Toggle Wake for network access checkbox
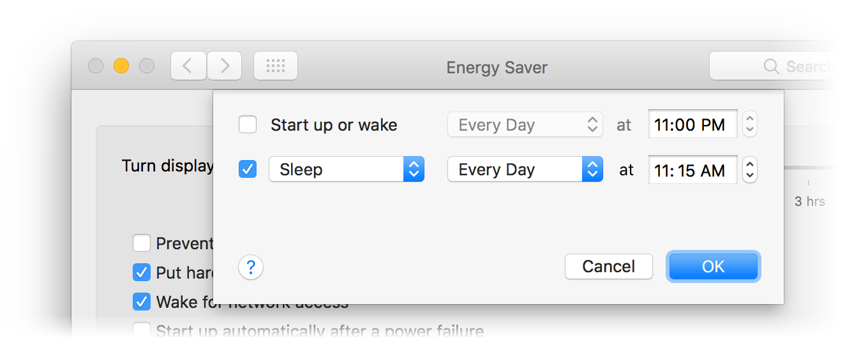868x357 pixels. click(x=142, y=302)
